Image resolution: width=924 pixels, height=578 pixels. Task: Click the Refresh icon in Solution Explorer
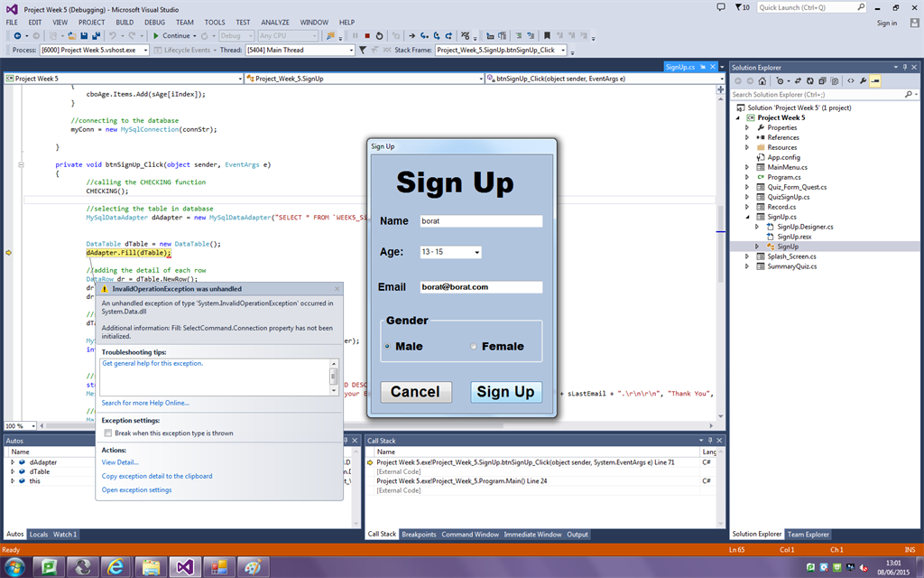coord(809,80)
